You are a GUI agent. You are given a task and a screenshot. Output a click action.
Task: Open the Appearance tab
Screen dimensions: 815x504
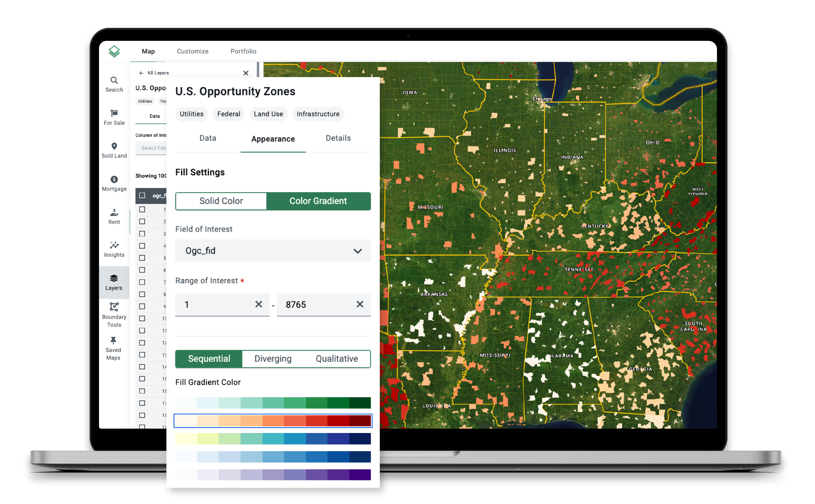(x=273, y=139)
